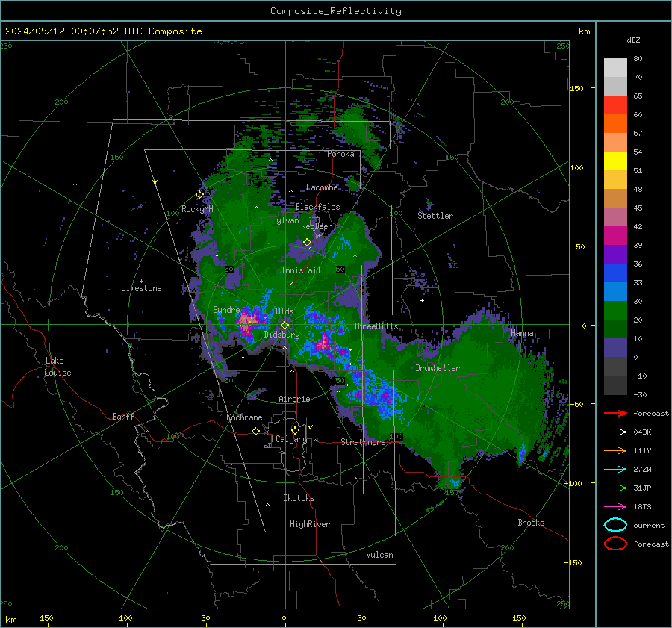The image size is (672, 628).
Task: Click the yellow diamond marker below Cochrane
Action: [x=255, y=431]
